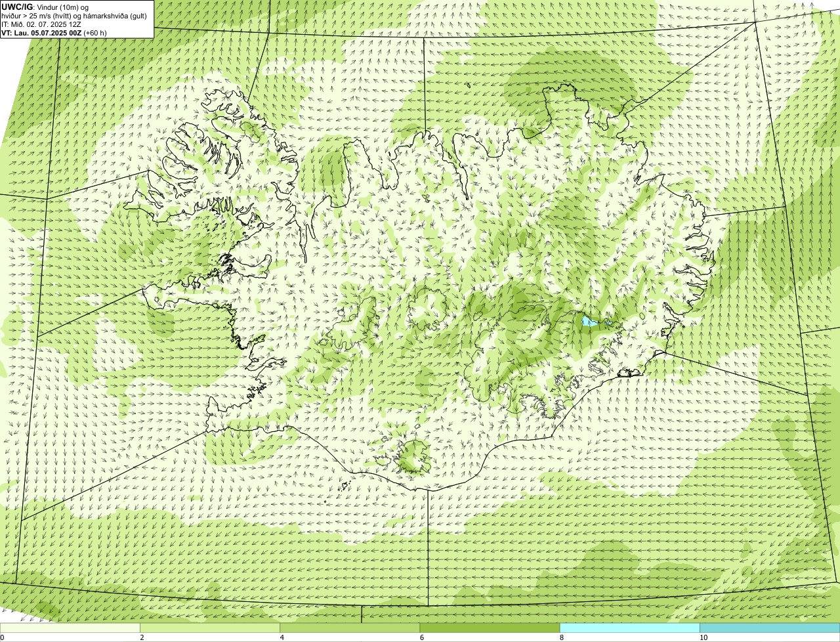Click the legend value label '4'
The image size is (840, 642).
point(282,637)
